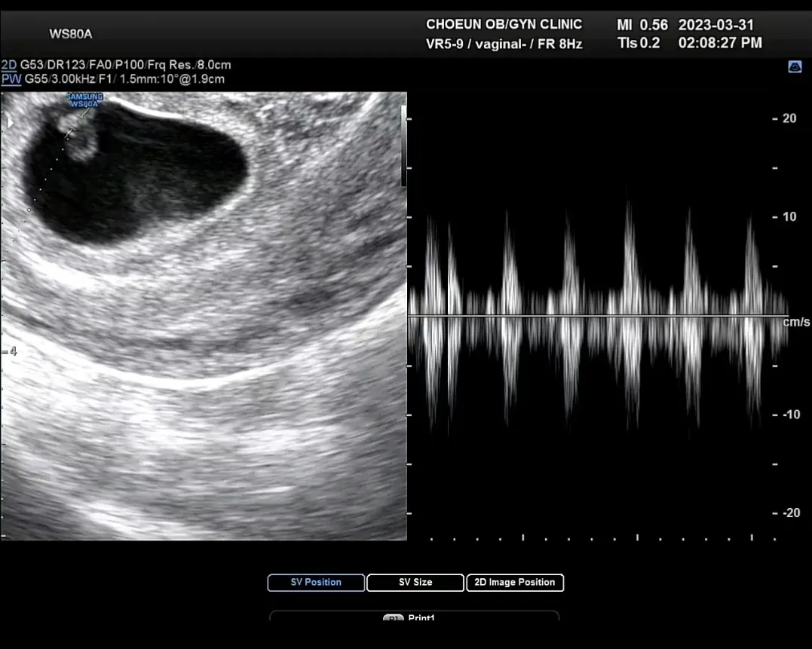The height and width of the screenshot is (649, 812).
Task: Click the cm/s unit label
Action: [796, 322]
